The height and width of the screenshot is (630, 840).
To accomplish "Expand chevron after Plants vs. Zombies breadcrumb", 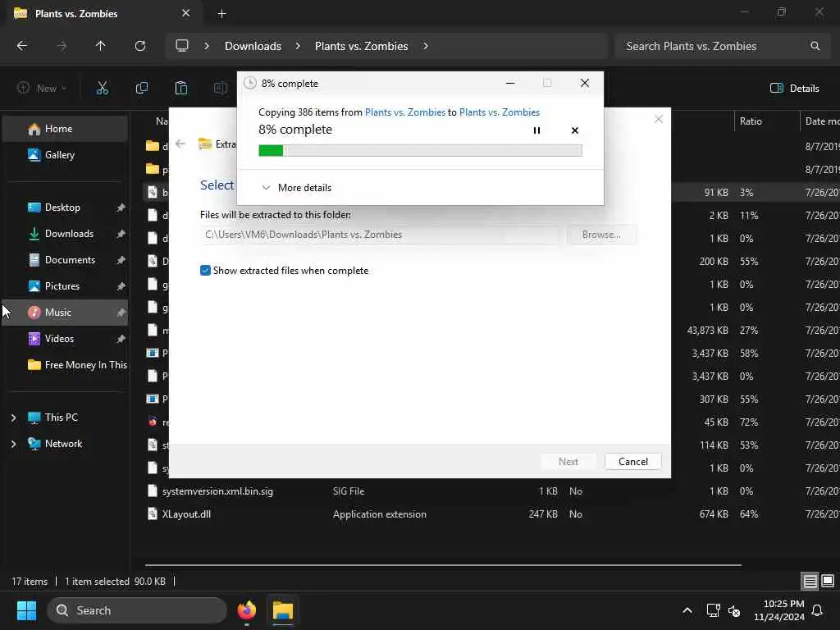I will pyautogui.click(x=426, y=46).
